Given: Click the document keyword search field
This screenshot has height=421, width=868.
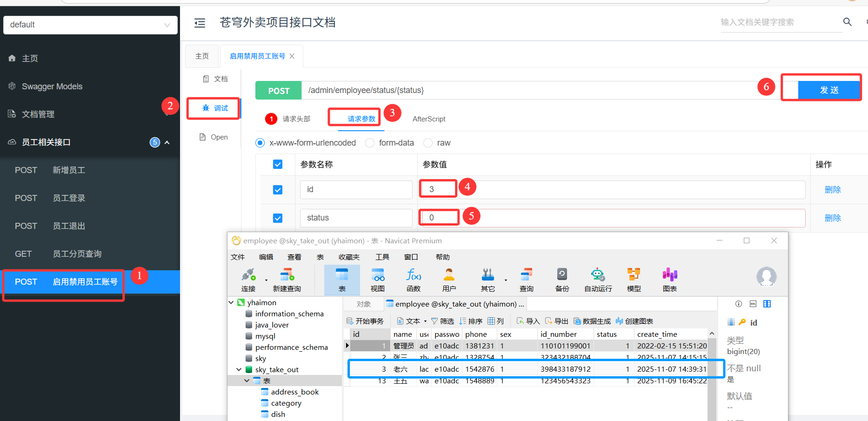Looking at the screenshot, I should pyautogui.click(x=781, y=22).
